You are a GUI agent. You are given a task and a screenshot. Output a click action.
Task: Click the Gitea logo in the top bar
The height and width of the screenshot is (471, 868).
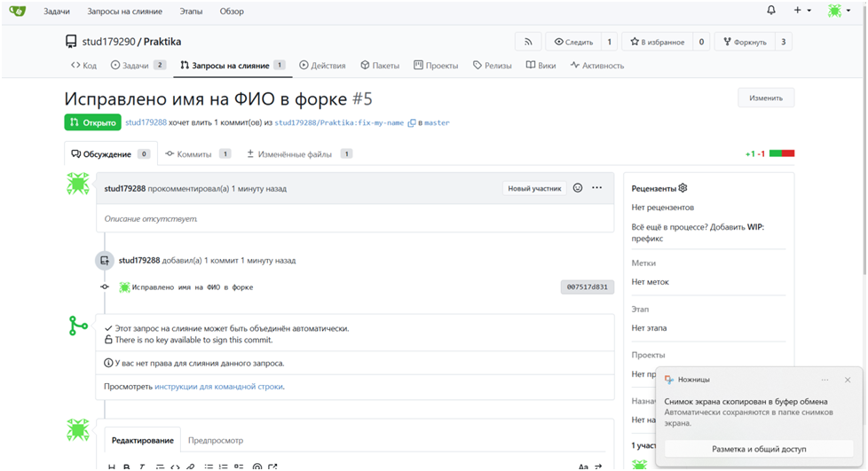pos(17,11)
